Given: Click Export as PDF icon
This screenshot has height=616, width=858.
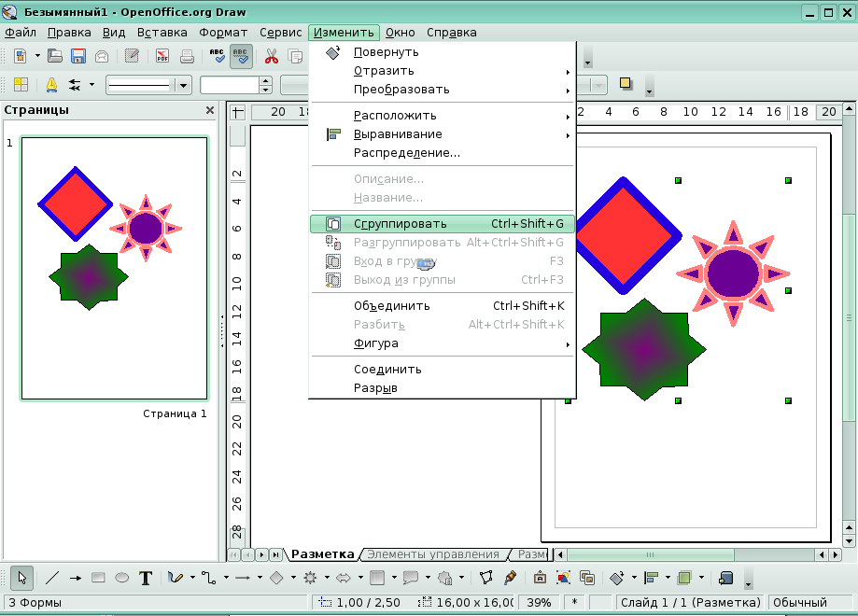Looking at the screenshot, I should pyautogui.click(x=162, y=56).
